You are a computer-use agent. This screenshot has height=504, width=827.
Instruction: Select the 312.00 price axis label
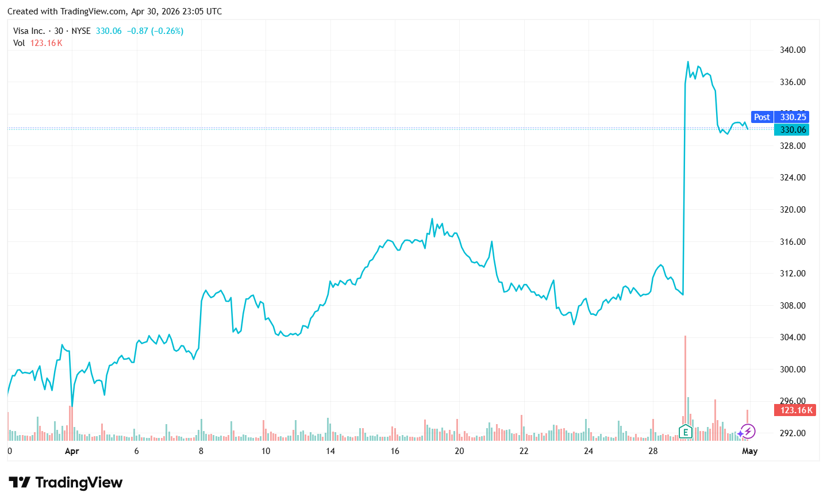point(793,274)
